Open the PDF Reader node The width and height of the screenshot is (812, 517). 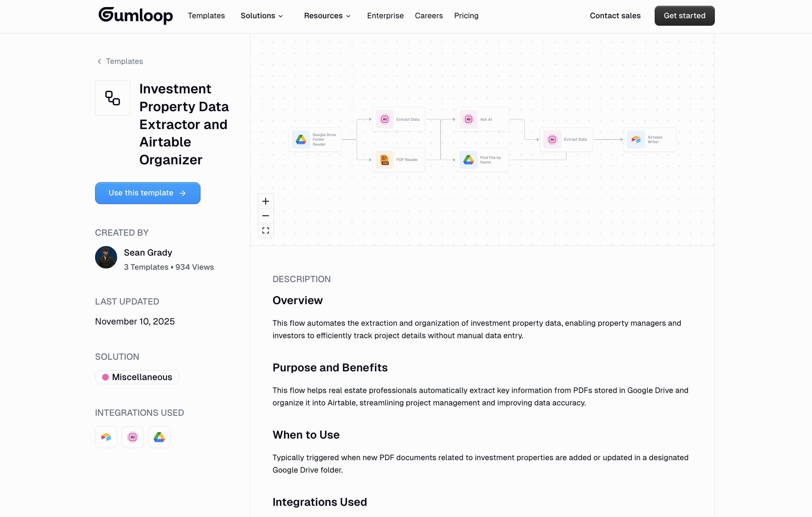(398, 160)
